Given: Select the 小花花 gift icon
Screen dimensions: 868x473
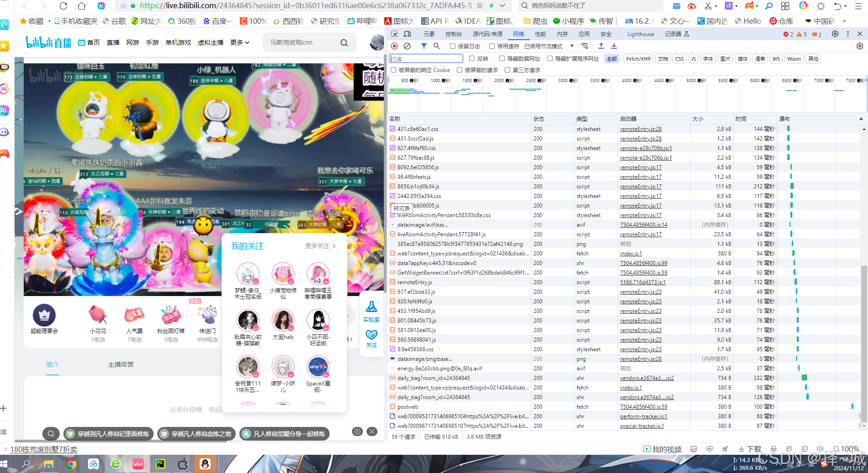Looking at the screenshot, I should tap(98, 315).
